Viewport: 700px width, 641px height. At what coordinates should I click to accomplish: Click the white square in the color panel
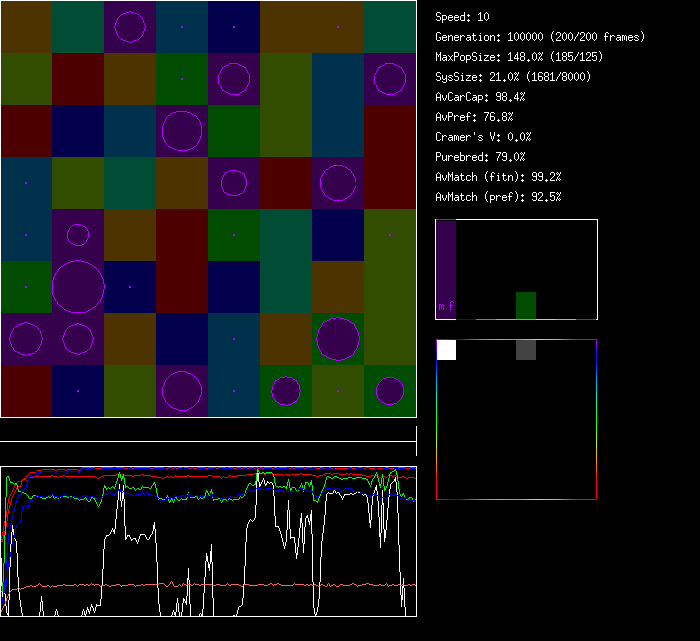coord(446,349)
